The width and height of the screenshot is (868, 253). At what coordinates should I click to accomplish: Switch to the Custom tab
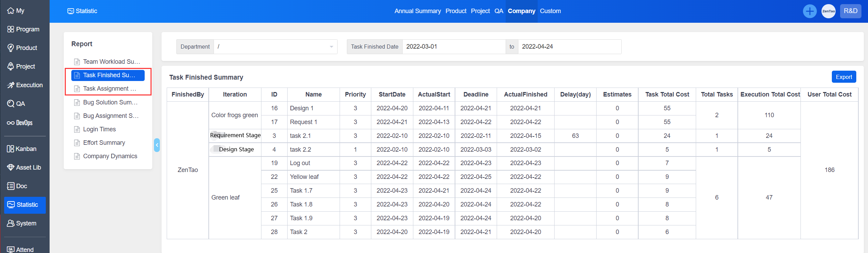(550, 11)
